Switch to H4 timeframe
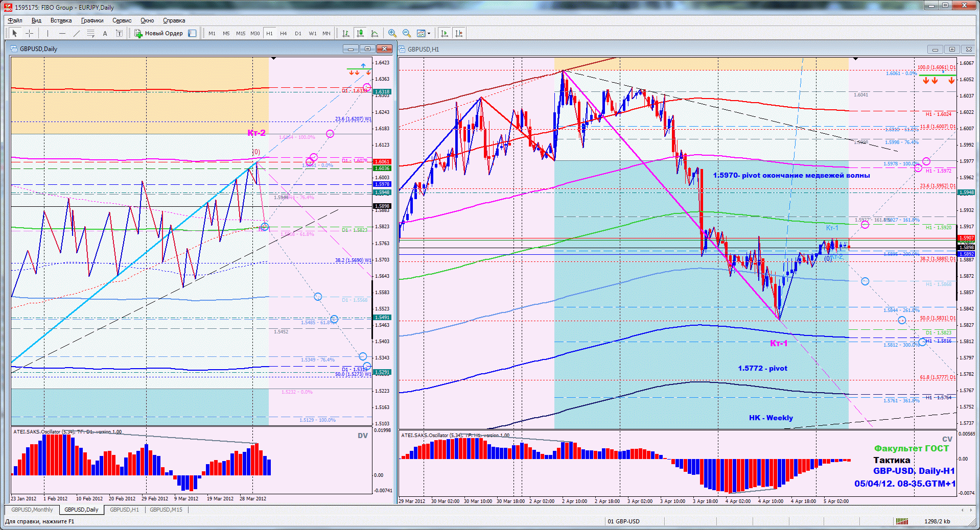 coord(284,33)
